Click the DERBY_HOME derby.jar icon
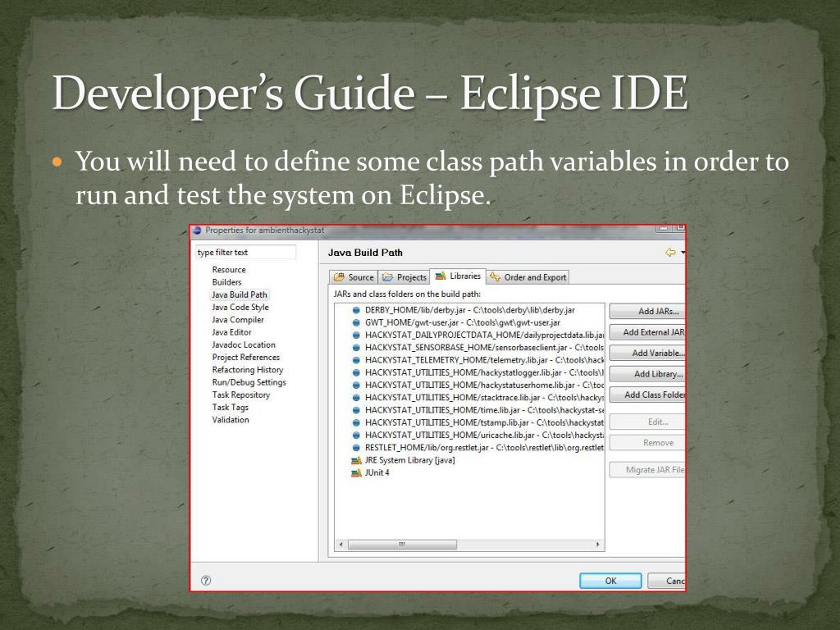Screen dimensions: 840x630 pos(356,310)
